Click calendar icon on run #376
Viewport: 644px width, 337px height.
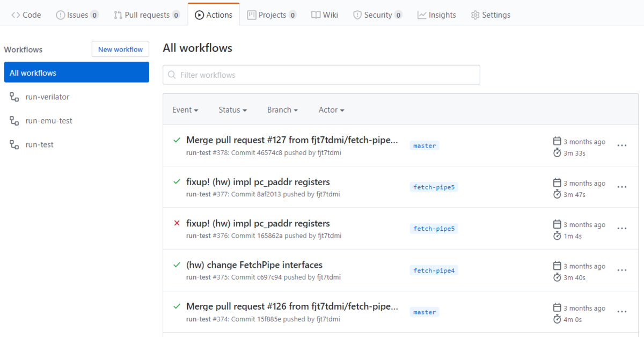[x=557, y=224]
